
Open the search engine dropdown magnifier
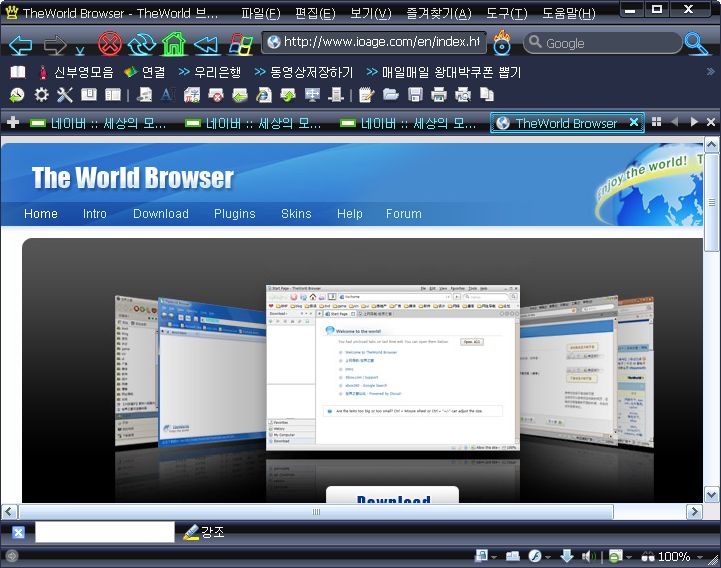point(534,42)
